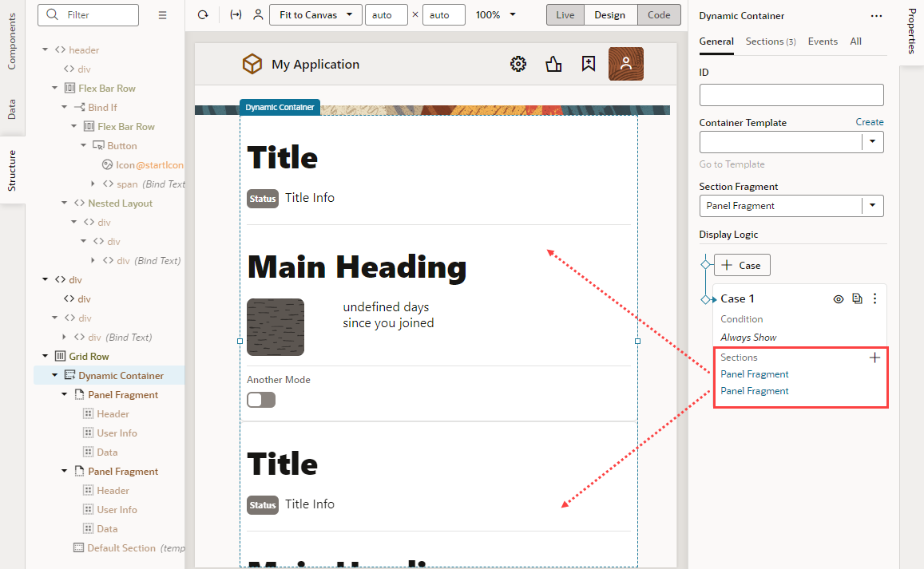Click the filter search magnifier icon
Image resolution: width=924 pixels, height=569 pixels.
(x=53, y=14)
